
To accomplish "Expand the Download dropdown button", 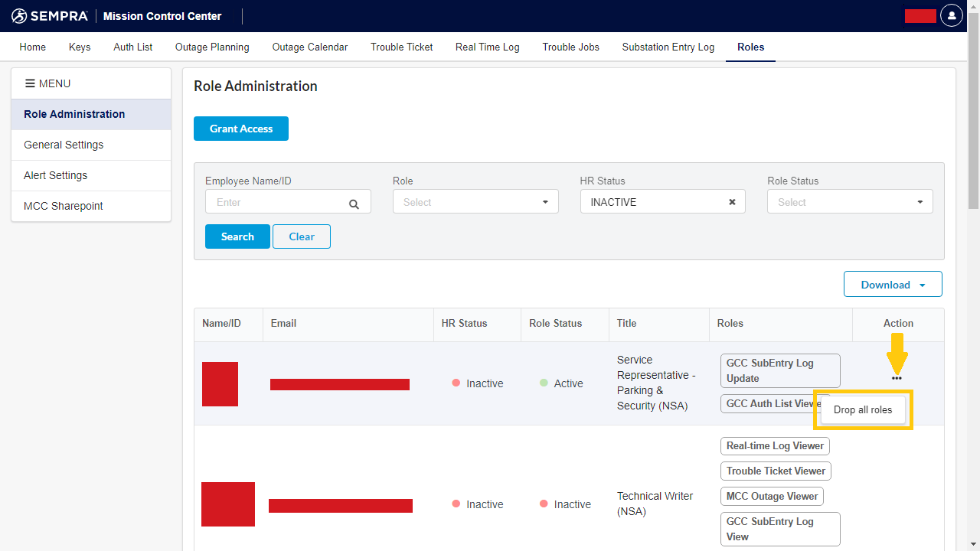I will click(x=893, y=285).
